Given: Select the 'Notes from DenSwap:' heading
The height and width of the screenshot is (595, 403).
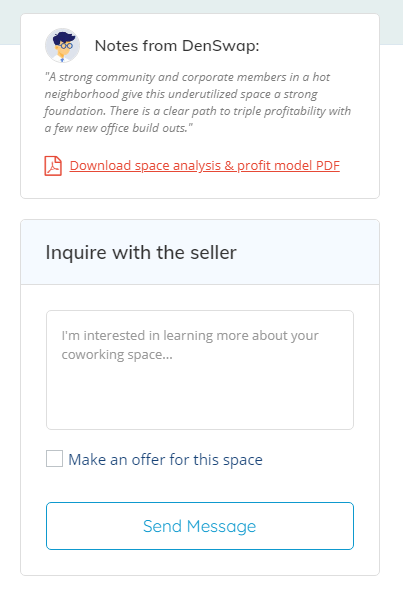Looking at the screenshot, I should 177,46.
